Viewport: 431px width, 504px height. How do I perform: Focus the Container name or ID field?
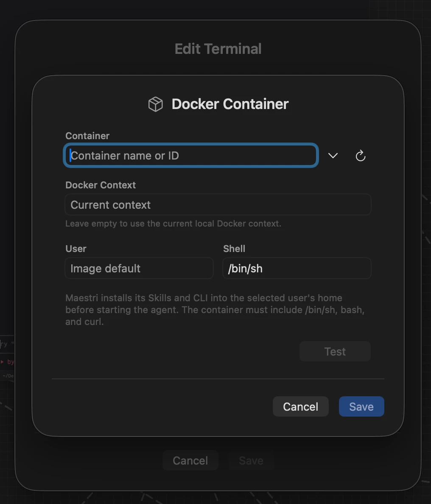[191, 156]
